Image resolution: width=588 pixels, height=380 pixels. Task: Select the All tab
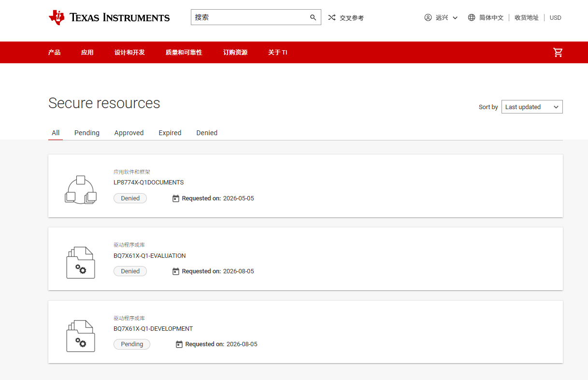(x=56, y=133)
